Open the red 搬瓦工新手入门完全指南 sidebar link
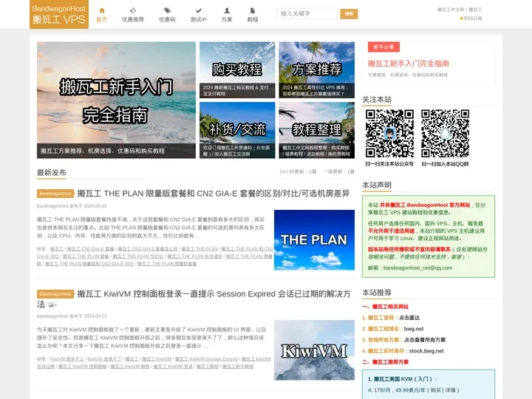The image size is (532, 399). click(x=409, y=64)
